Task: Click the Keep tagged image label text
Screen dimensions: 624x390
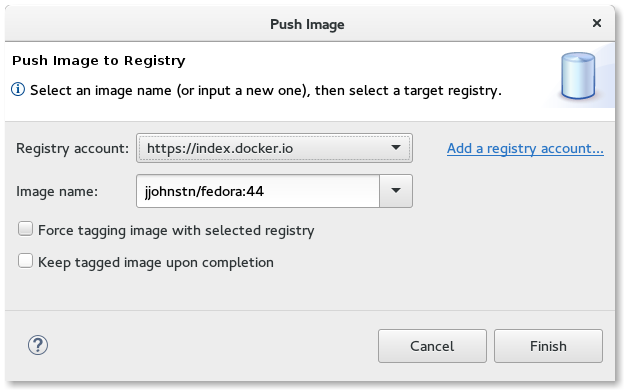Action: pos(156,263)
